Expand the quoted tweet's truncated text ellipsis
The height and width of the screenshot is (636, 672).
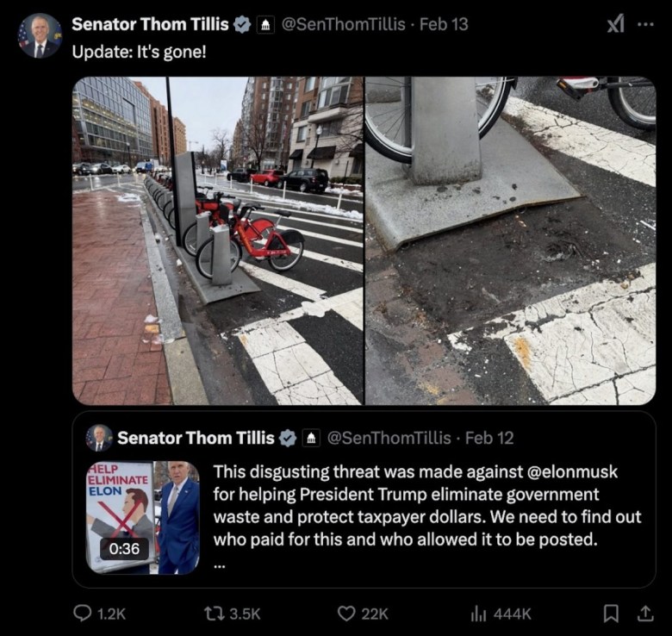click(x=220, y=564)
